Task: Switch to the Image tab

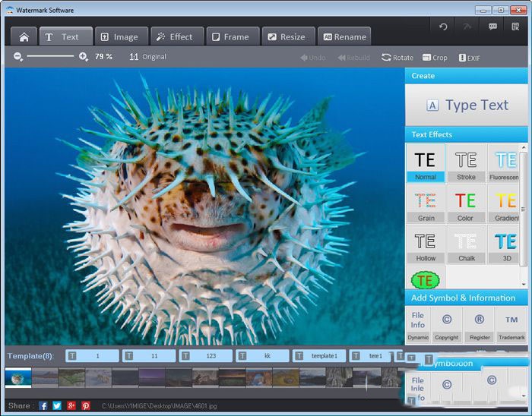Action: 122,36
